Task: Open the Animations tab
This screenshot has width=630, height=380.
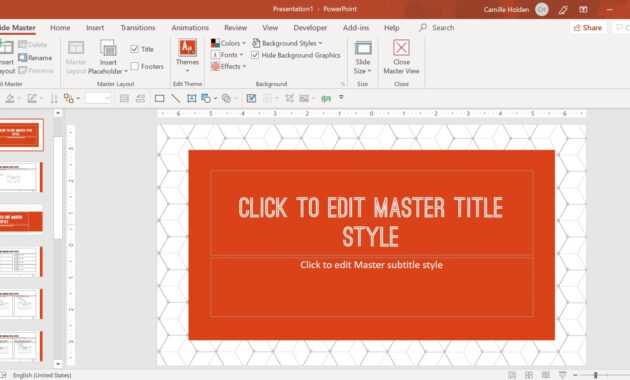Action: (x=190, y=28)
